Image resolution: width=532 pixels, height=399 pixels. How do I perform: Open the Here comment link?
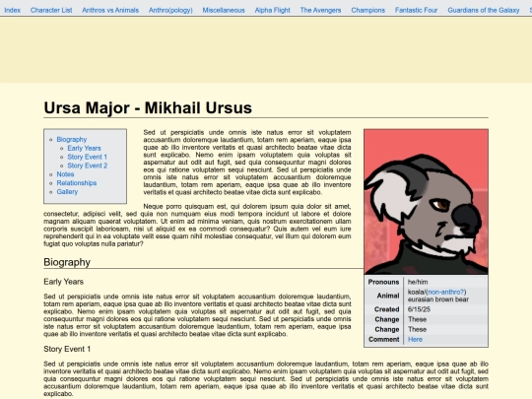[x=416, y=339]
